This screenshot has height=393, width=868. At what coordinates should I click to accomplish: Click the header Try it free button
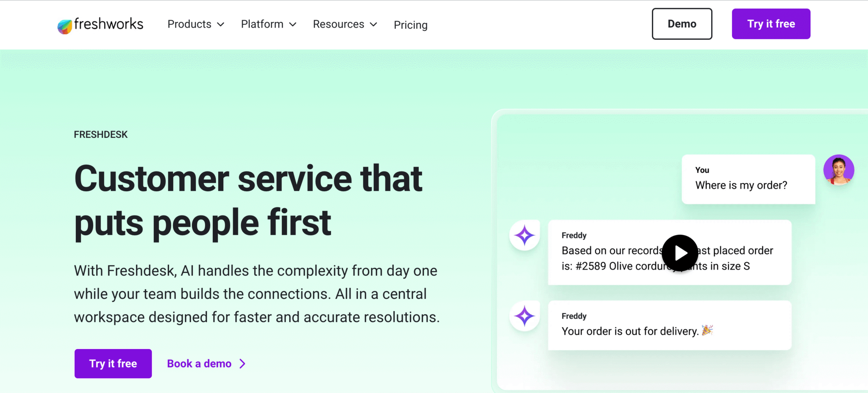click(771, 24)
